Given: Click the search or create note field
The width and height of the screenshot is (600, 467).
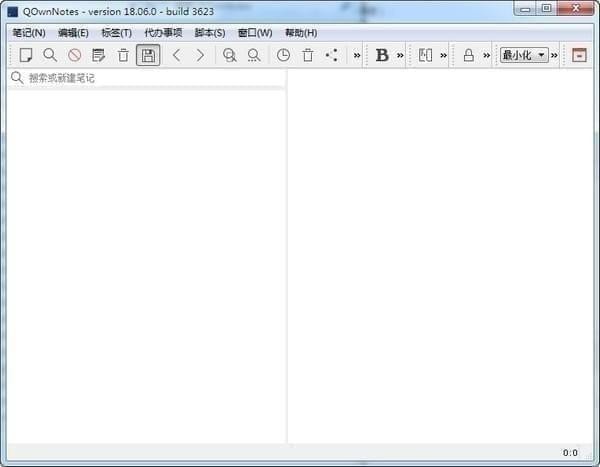Looking at the screenshot, I should (x=150, y=78).
